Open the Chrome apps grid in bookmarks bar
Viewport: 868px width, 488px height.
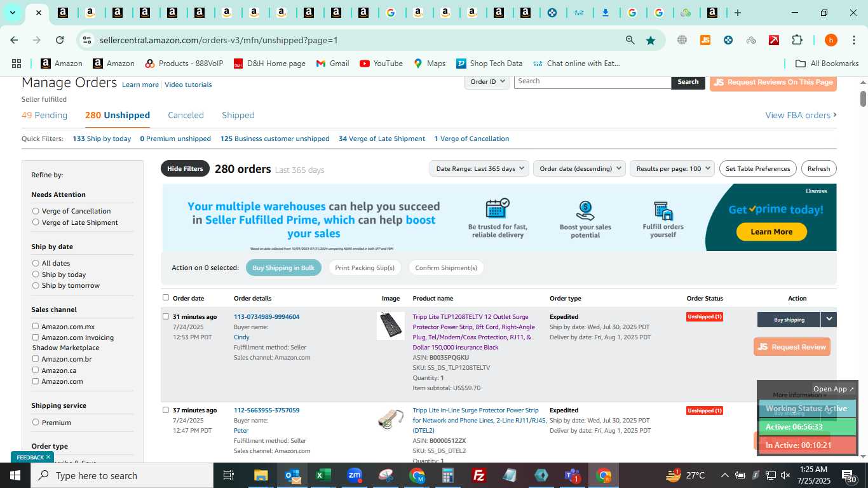click(x=17, y=64)
